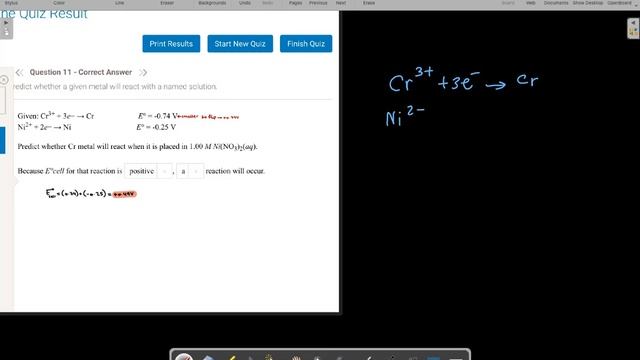Image resolution: width=640 pixels, height=360 pixels.
Task: Click the Finish Quiz button
Action: 306,44
